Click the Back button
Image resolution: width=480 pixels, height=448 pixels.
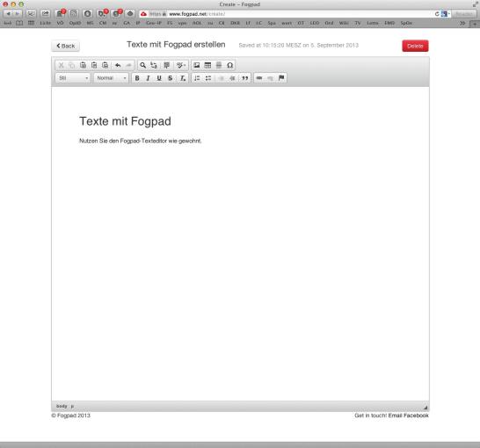(x=66, y=46)
